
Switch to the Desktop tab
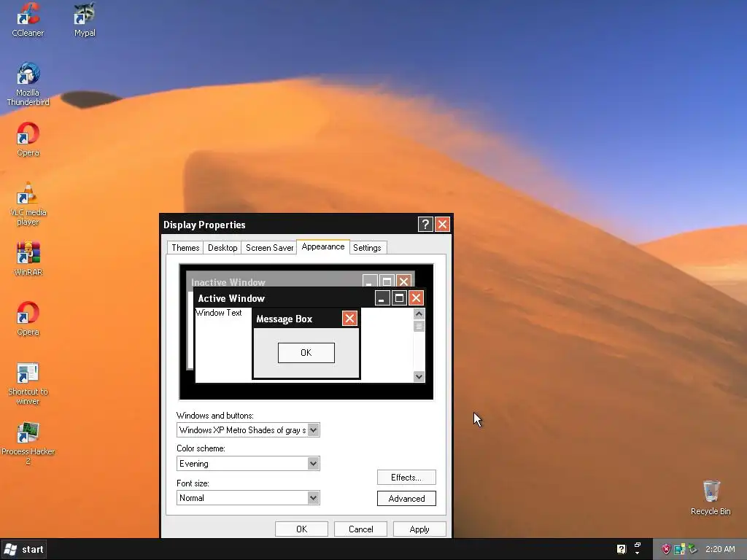click(x=222, y=248)
